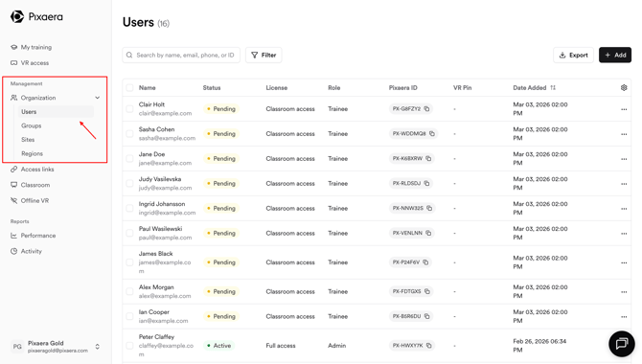Copy Pixaera ID for Sasha Cohen
642x364 pixels.
[x=431, y=133]
